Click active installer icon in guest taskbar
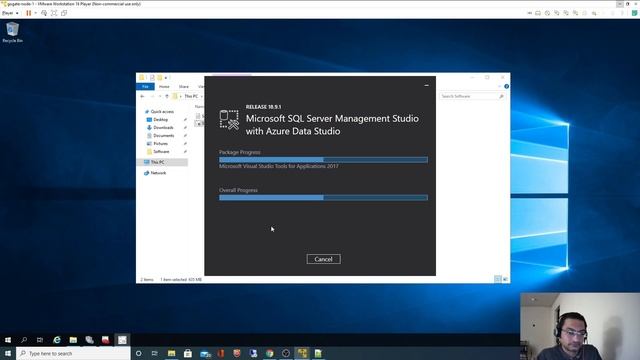This screenshot has height=360, width=640. (x=122, y=340)
